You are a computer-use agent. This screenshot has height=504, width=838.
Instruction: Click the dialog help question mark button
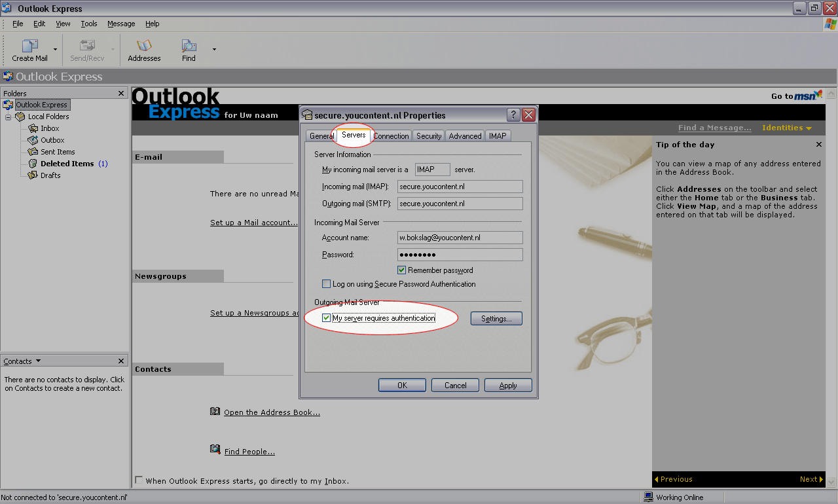(514, 115)
